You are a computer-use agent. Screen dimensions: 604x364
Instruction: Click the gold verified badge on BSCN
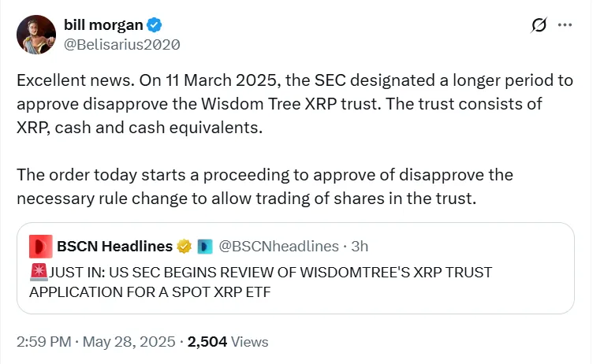185,247
